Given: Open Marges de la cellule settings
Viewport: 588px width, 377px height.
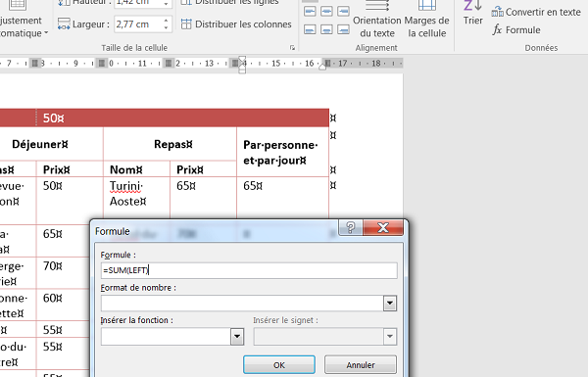Looking at the screenshot, I should pyautogui.click(x=426, y=20).
